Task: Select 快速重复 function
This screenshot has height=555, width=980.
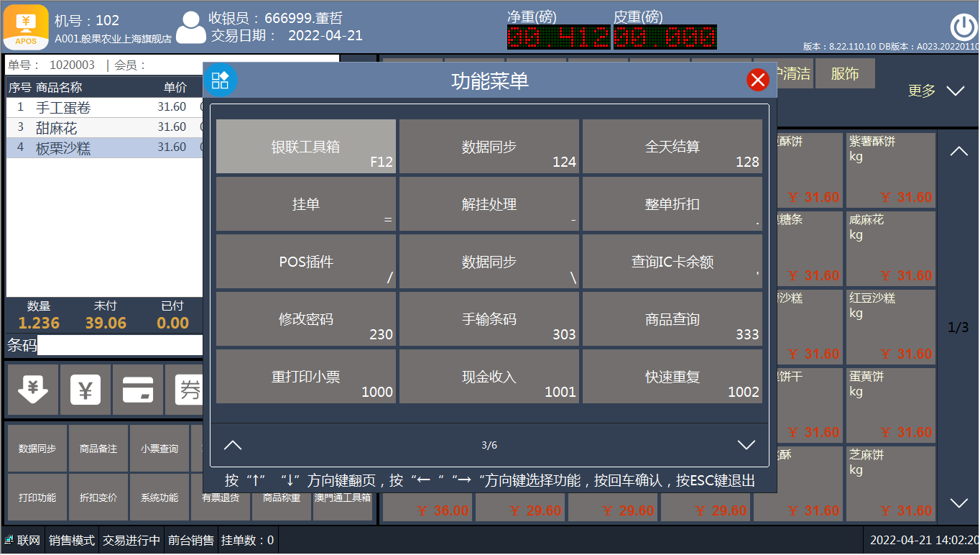Action: (672, 377)
